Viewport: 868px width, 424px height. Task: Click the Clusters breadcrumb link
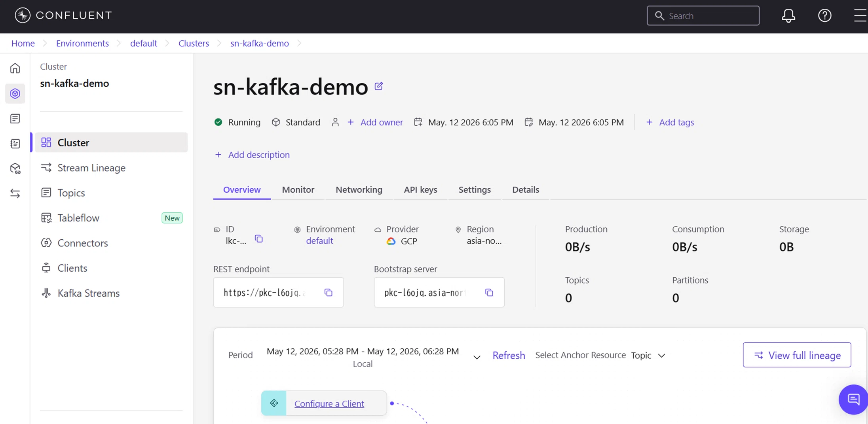(x=194, y=43)
